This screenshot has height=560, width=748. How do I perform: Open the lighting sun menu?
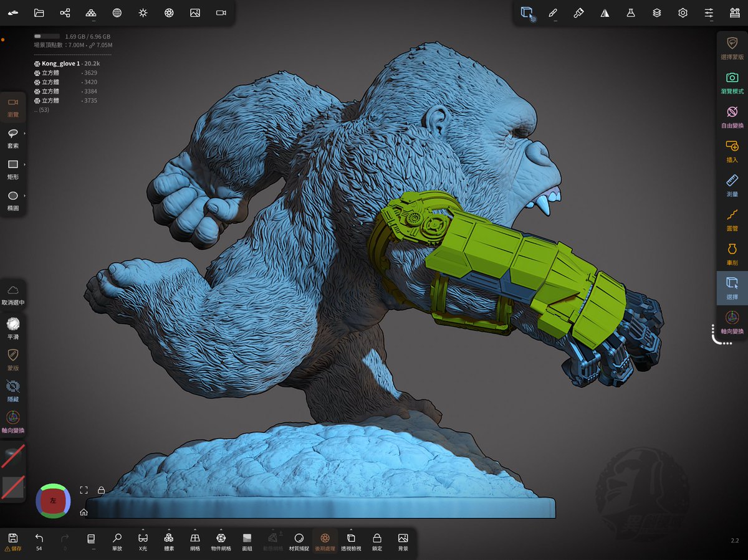pyautogui.click(x=143, y=12)
